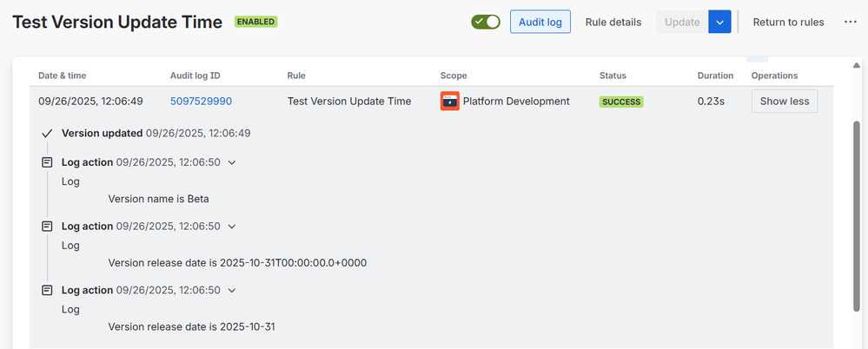Toggle the rule enabled switch off
The width and height of the screenshot is (868, 349).
(486, 22)
